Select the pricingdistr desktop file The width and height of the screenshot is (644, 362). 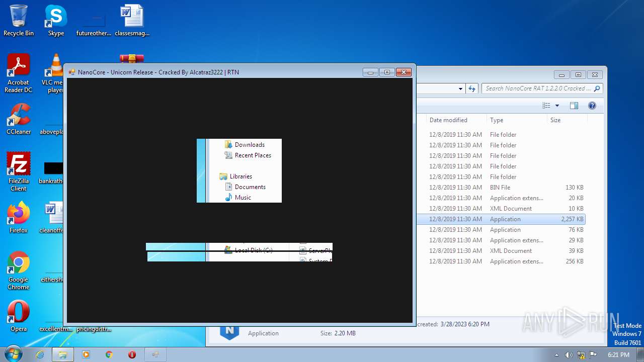(x=94, y=329)
